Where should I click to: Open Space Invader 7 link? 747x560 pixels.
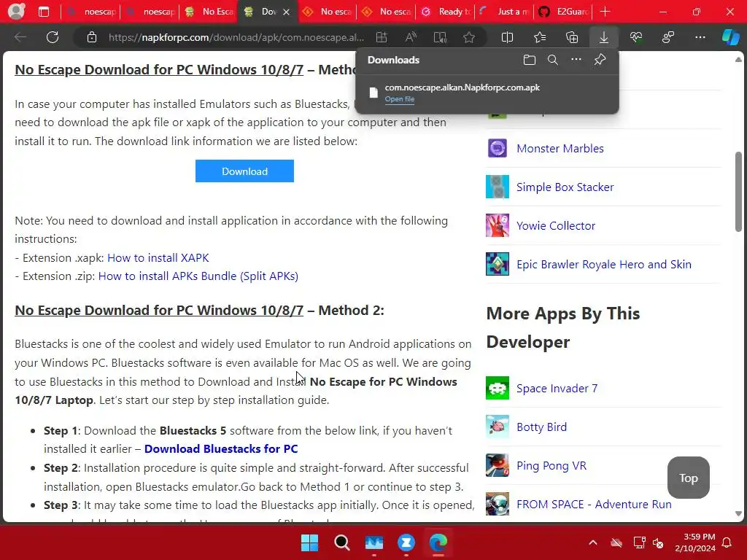tap(557, 389)
